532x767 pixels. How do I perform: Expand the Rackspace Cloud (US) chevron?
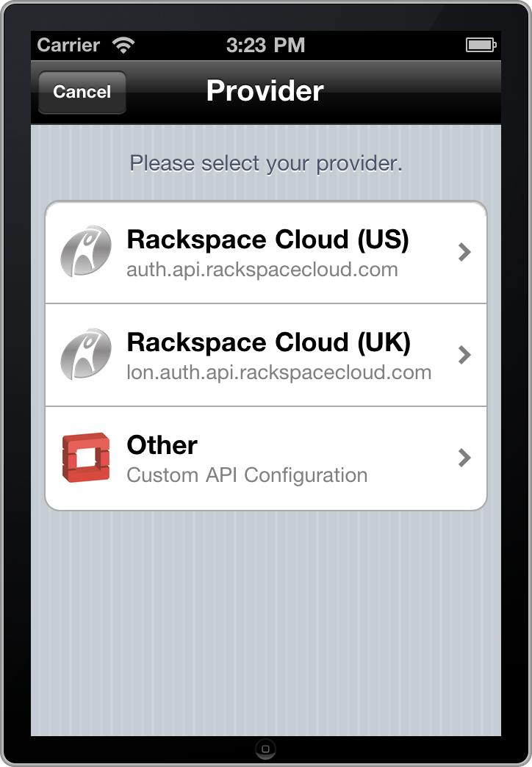tap(464, 252)
